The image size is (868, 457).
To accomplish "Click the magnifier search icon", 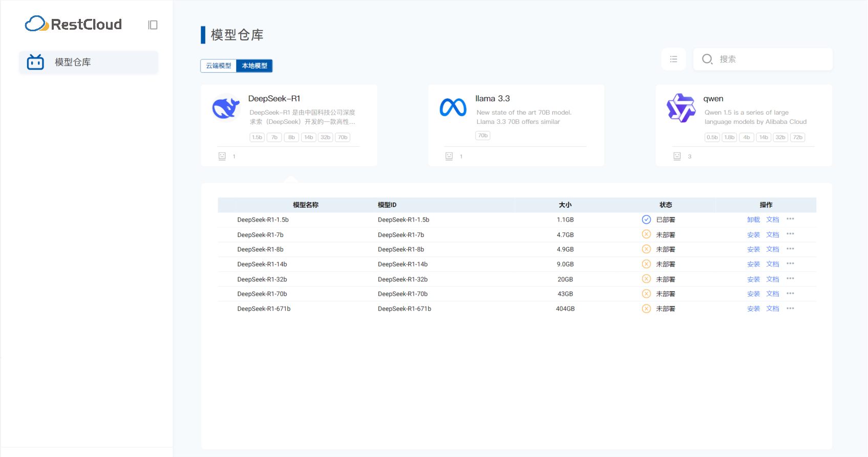I will click(707, 59).
